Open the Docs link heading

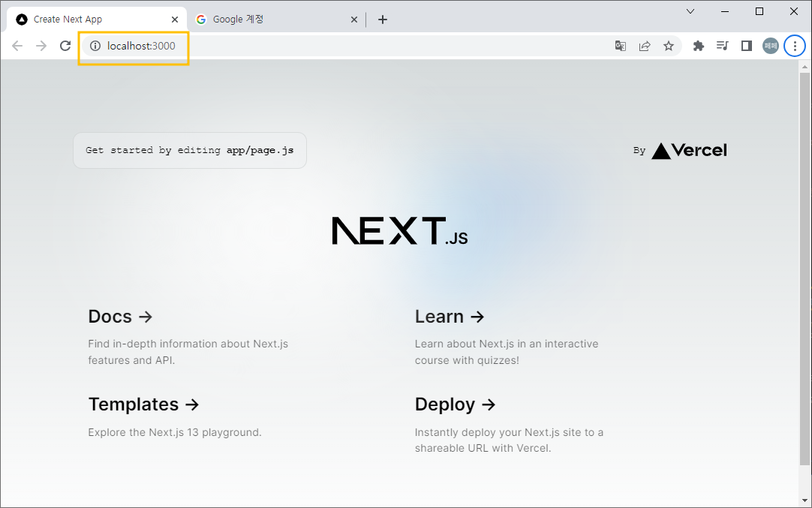120,317
